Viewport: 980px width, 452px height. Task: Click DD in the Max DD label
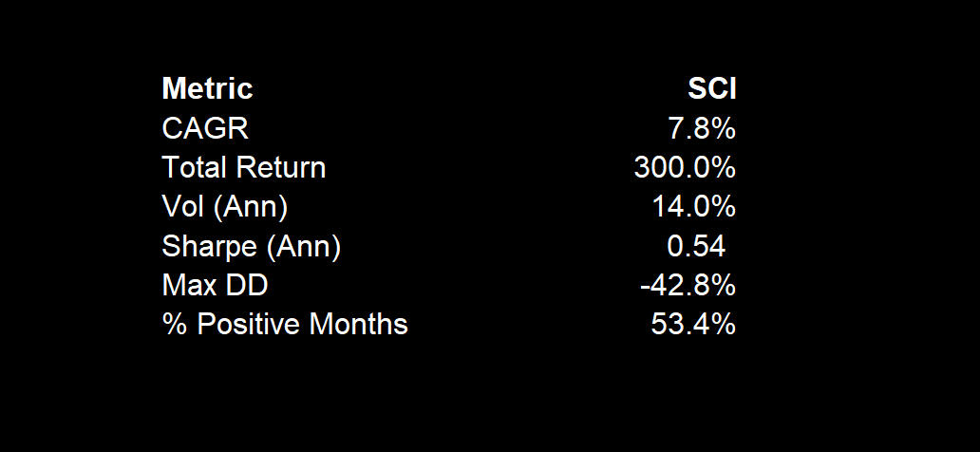pos(239,286)
